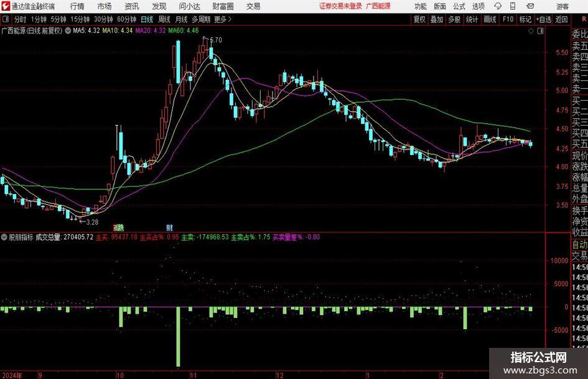The width and height of the screenshot is (588, 379).
Task: Click the 画线 draw line toolbar button
Action: (490, 19)
